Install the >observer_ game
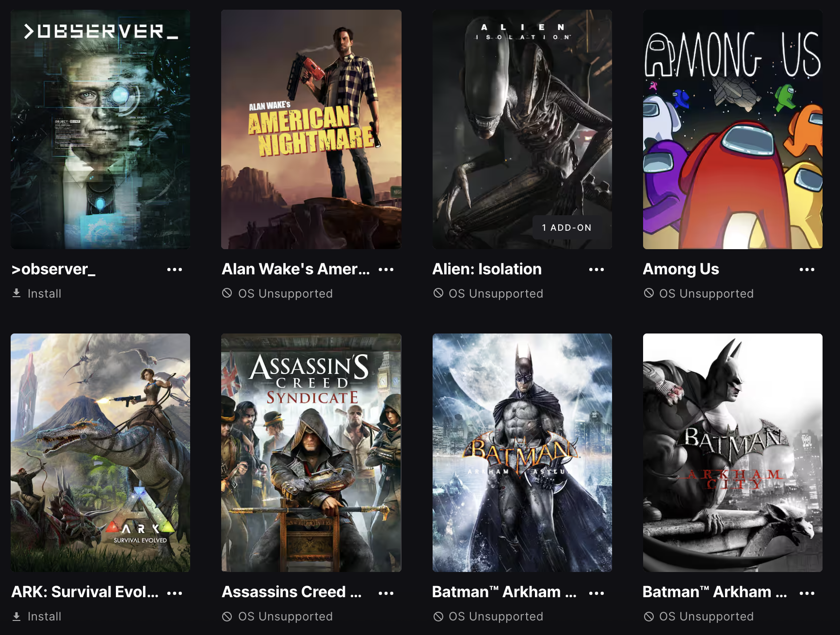 [37, 293]
